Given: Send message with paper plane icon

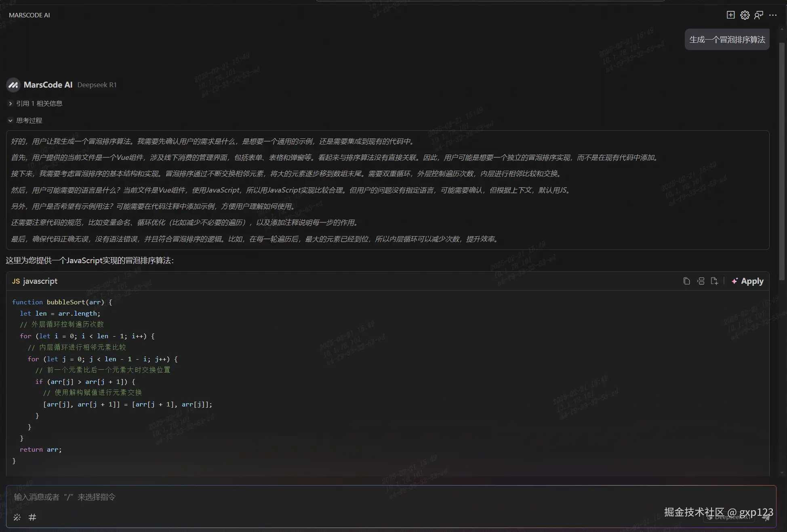Looking at the screenshot, I should click(766, 518).
